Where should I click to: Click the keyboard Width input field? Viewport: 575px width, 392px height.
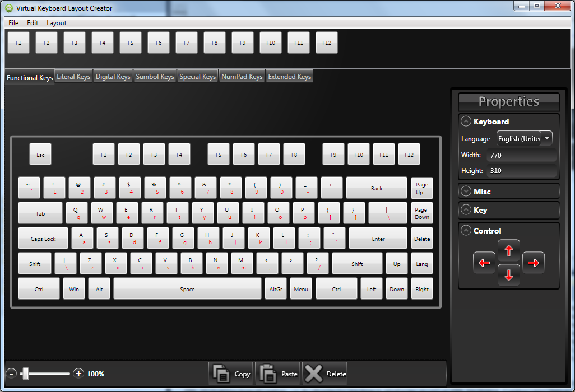coord(521,155)
